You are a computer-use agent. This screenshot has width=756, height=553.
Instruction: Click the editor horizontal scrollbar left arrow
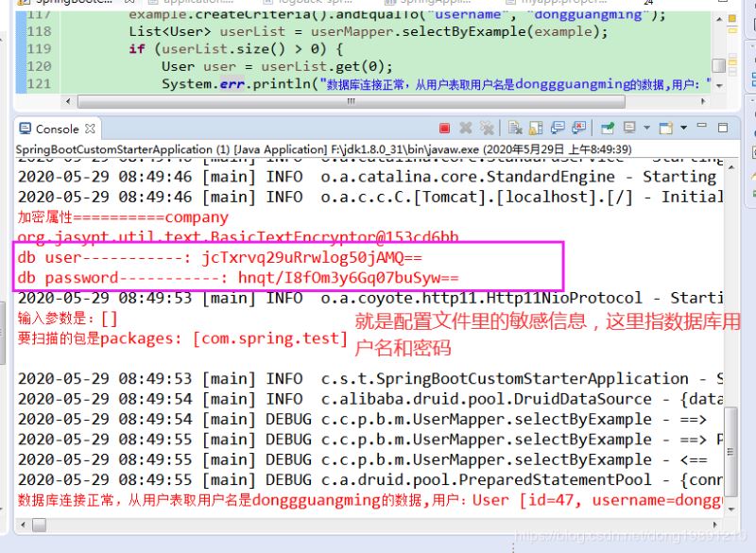click(68, 101)
